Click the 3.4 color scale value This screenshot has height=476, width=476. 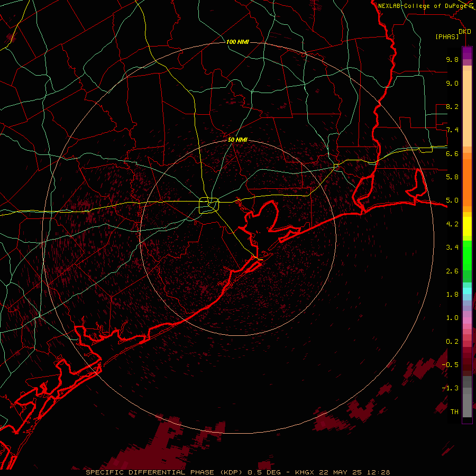pyautogui.click(x=452, y=248)
